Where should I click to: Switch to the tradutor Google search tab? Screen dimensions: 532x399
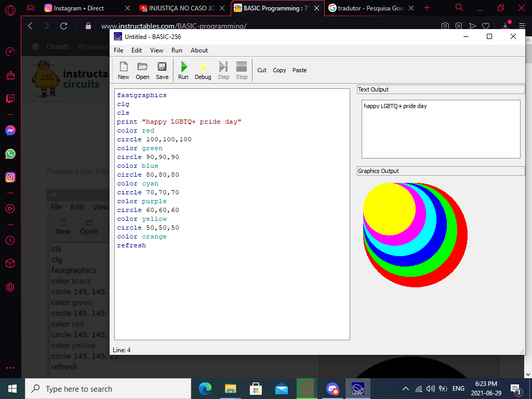[370, 8]
